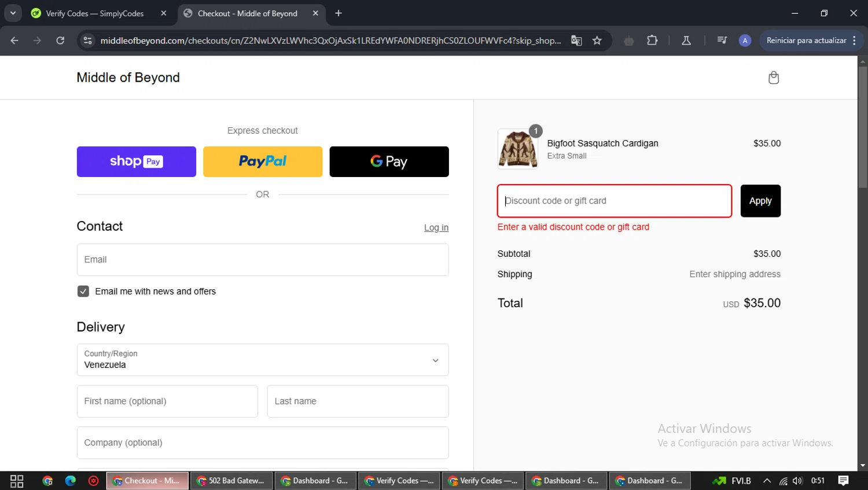Focus the Company (optional) field

click(x=263, y=443)
